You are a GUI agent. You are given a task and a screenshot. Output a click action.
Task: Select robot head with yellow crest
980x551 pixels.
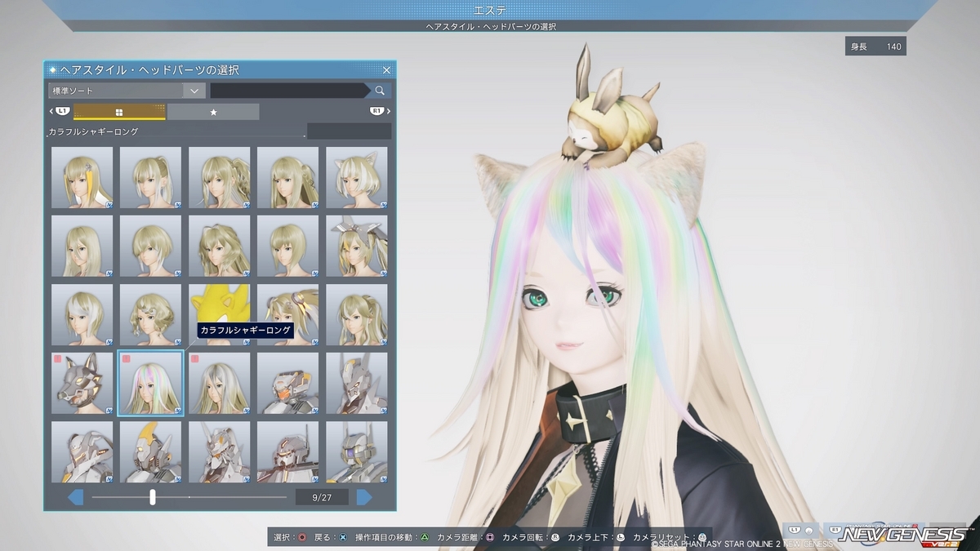150,451
